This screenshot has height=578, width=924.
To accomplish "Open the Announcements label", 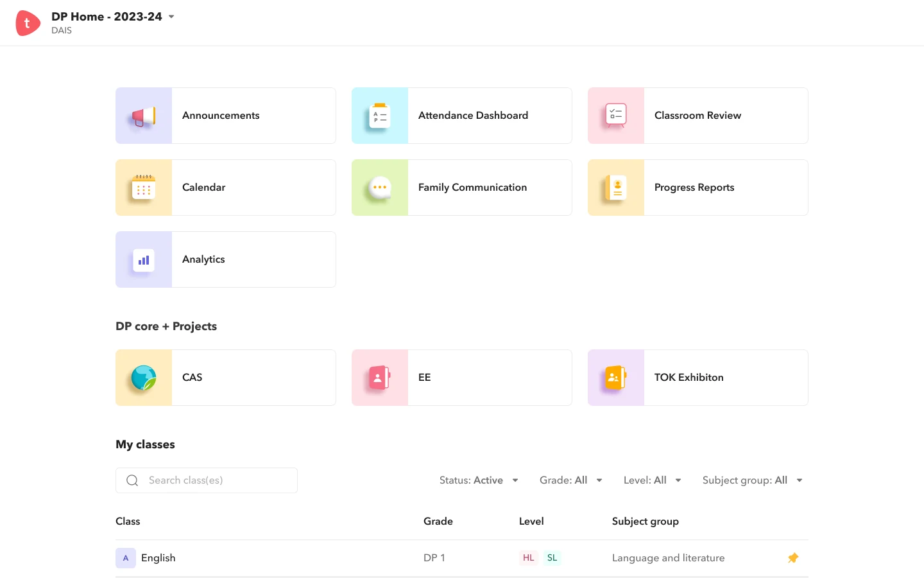I will pyautogui.click(x=221, y=116).
